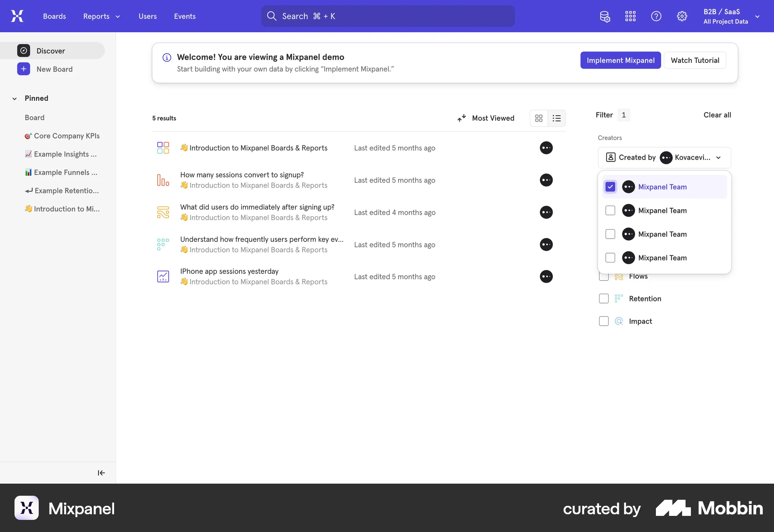
Task: Check the Retention report type filter
Action: pos(604,299)
